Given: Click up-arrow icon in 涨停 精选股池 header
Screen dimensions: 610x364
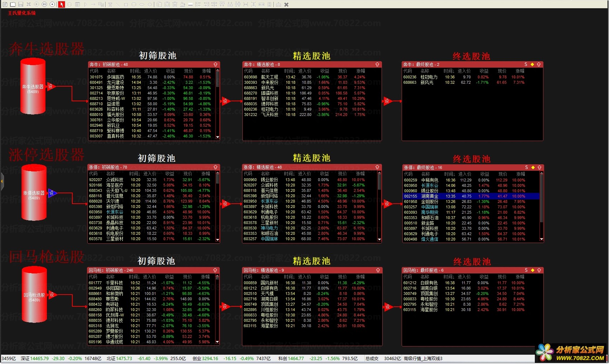Looking at the screenshot, I should point(377,167).
